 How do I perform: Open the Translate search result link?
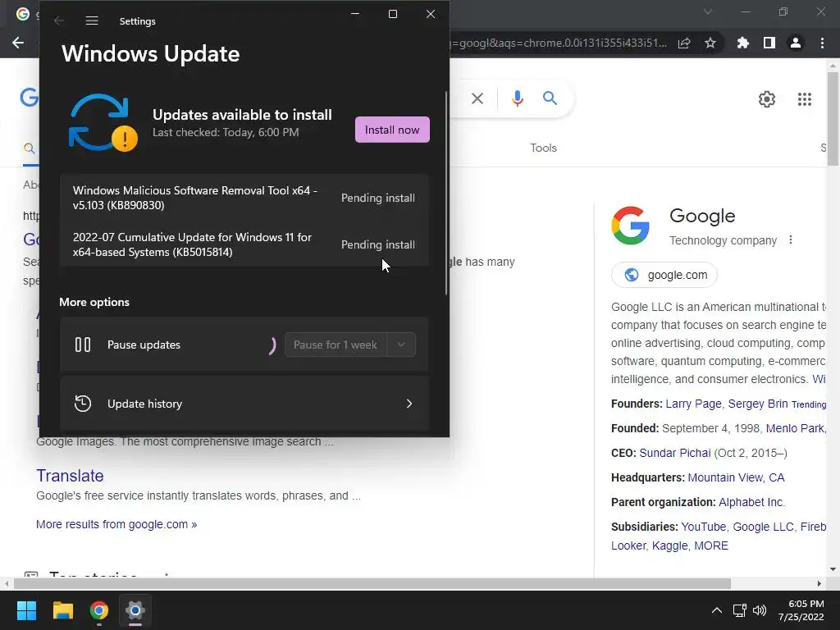point(71,476)
